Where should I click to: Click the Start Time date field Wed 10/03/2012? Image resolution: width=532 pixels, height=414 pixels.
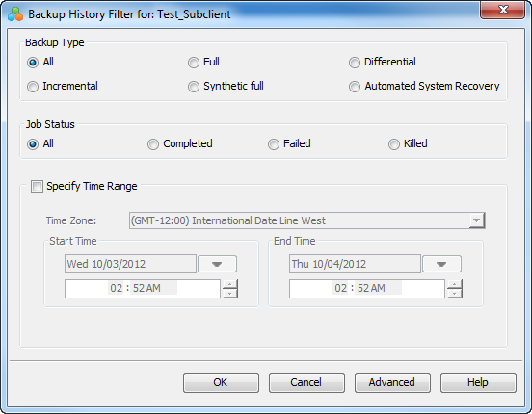point(130,264)
